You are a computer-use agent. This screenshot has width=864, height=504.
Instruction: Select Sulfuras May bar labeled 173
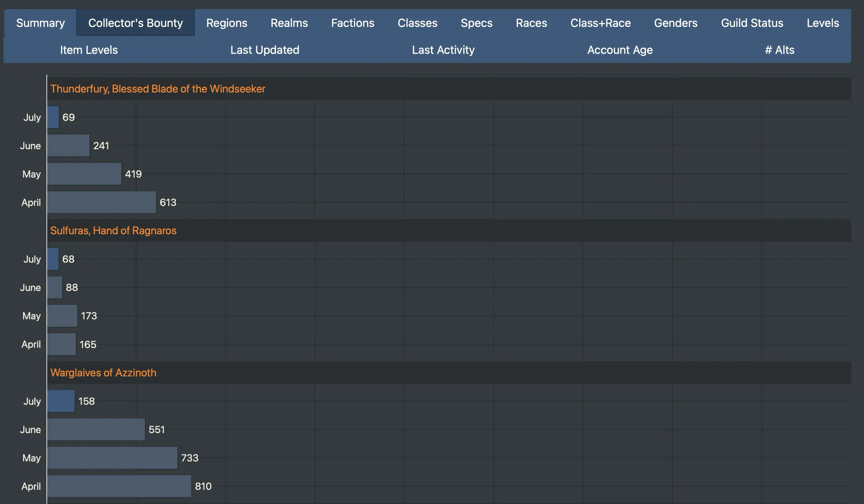coord(62,315)
